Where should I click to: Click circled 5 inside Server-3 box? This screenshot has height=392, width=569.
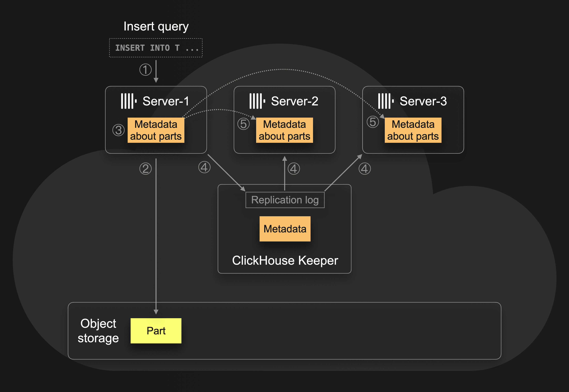[x=373, y=122]
